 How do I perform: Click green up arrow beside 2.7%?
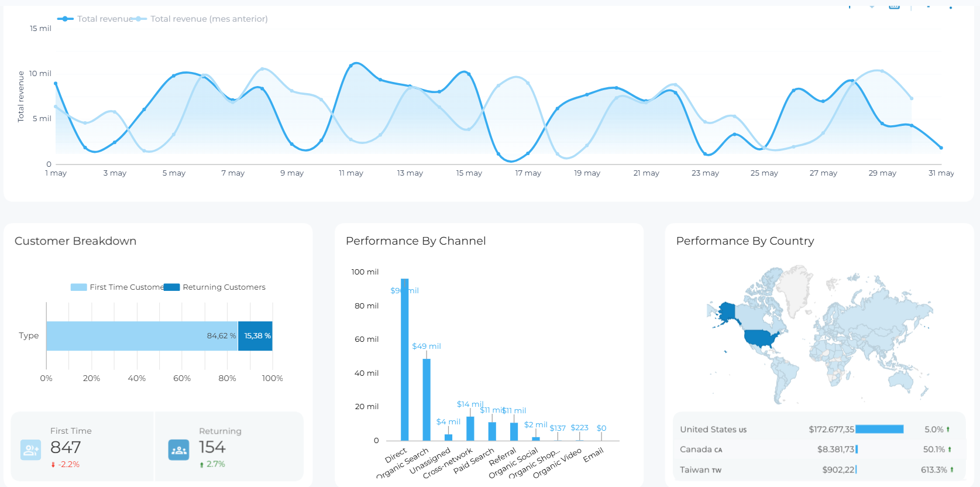point(202,465)
